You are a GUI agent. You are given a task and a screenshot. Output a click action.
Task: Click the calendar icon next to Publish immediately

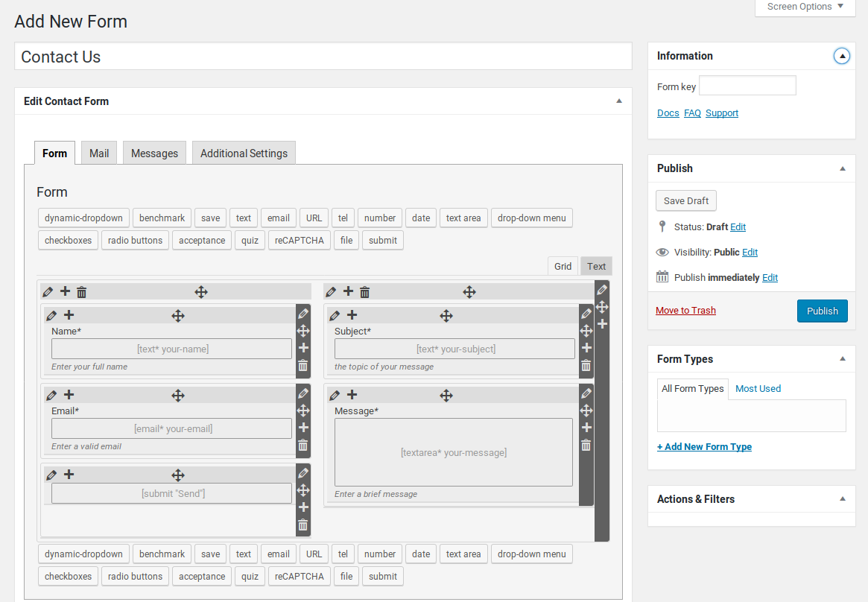pos(662,276)
